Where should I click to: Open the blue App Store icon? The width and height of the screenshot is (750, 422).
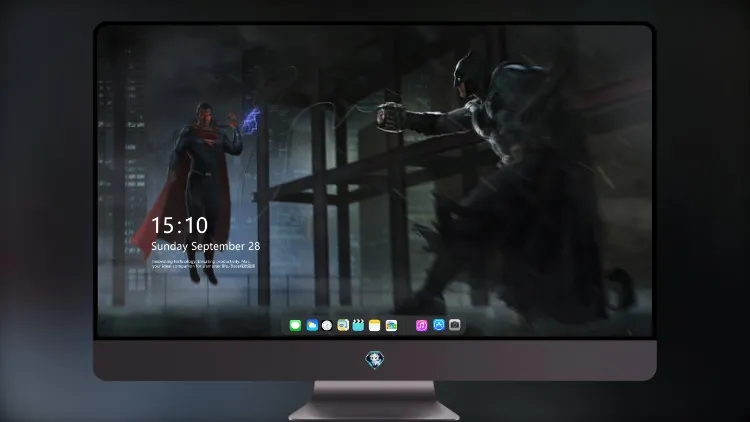click(x=439, y=325)
